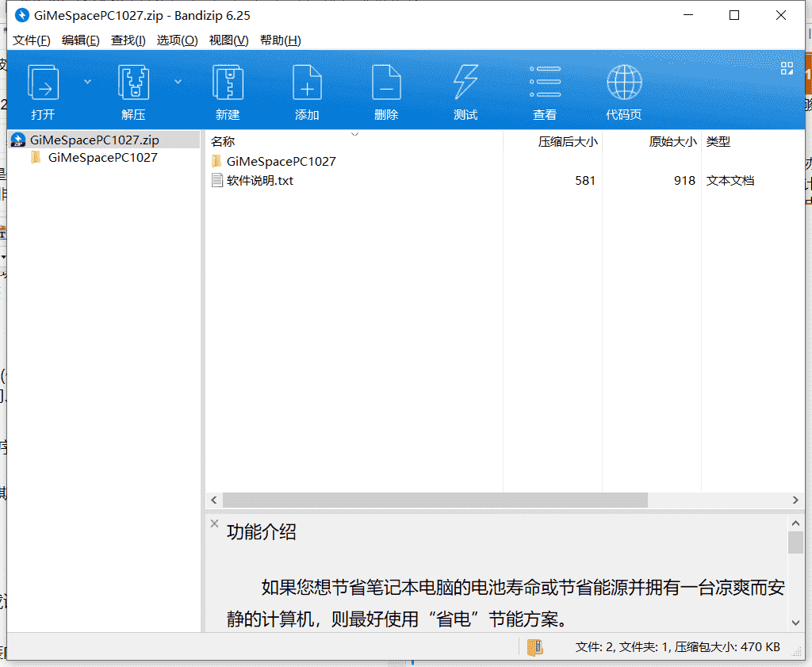Expand the Open (打开) dropdown arrow
Viewport: 812px width, 667px height.
click(x=87, y=82)
